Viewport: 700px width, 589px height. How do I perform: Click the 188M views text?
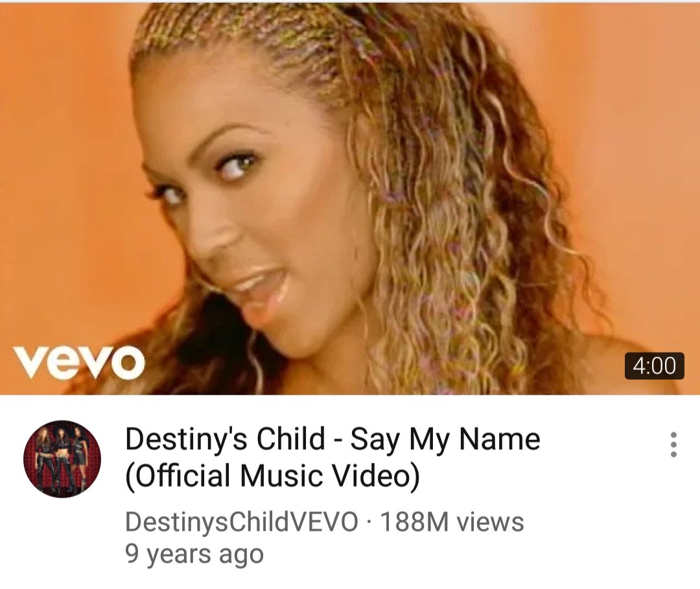coord(451,521)
